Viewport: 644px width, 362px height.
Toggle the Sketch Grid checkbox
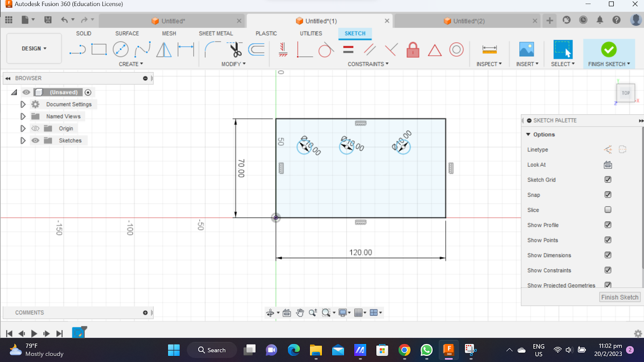[608, 179]
